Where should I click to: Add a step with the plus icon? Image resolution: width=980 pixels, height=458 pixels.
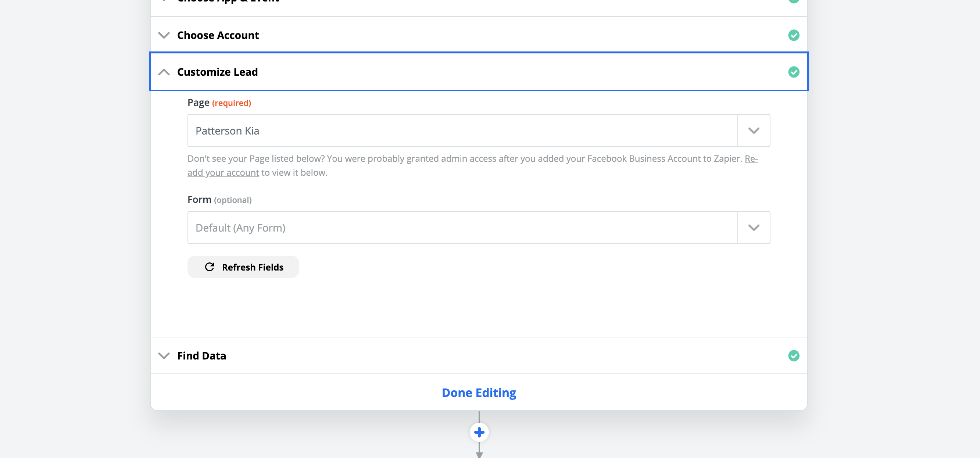click(479, 432)
